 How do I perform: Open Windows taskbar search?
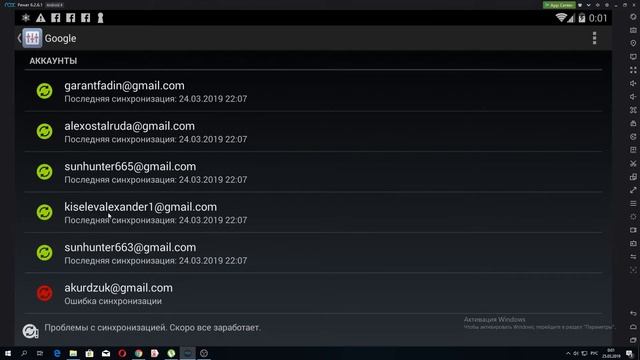pos(24,353)
